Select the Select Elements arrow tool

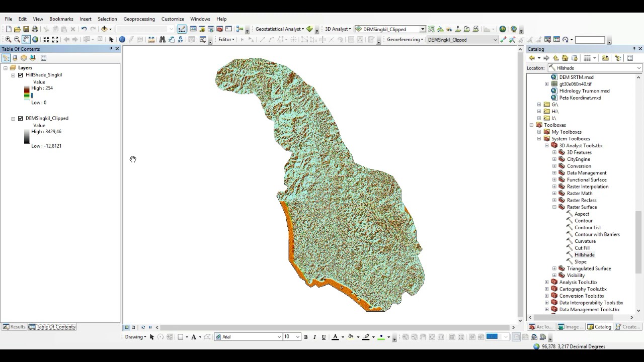111,40
